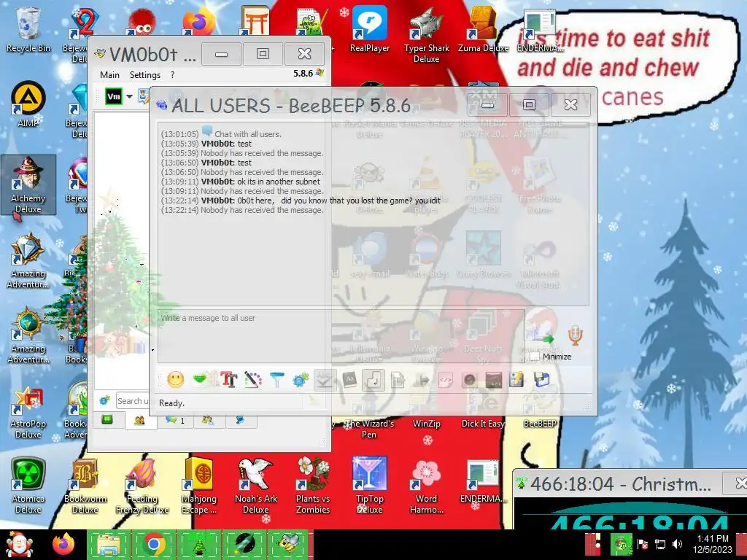Click the clock showing 1:41 PM
Image resolution: width=747 pixels, height=560 pixels.
[713, 544]
